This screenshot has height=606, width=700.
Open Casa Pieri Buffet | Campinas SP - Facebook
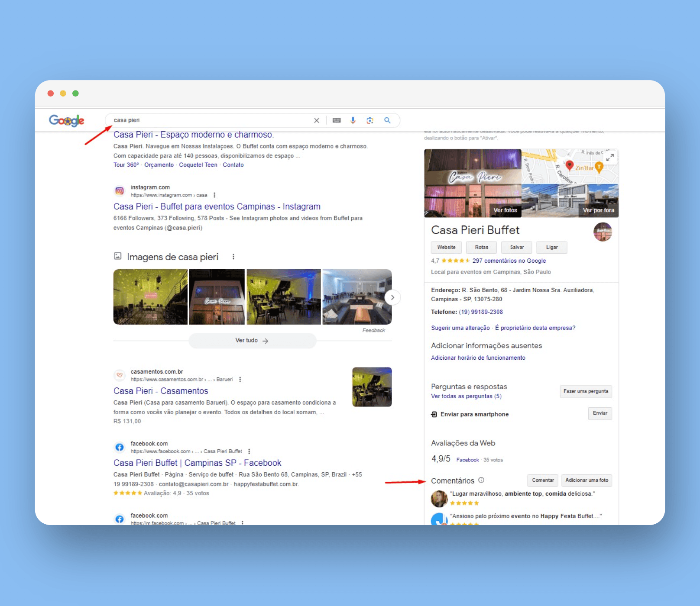click(x=198, y=463)
